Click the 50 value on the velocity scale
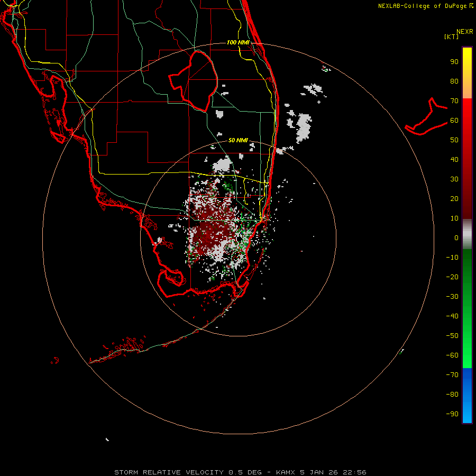The width and height of the screenshot is (476, 476). (x=454, y=140)
